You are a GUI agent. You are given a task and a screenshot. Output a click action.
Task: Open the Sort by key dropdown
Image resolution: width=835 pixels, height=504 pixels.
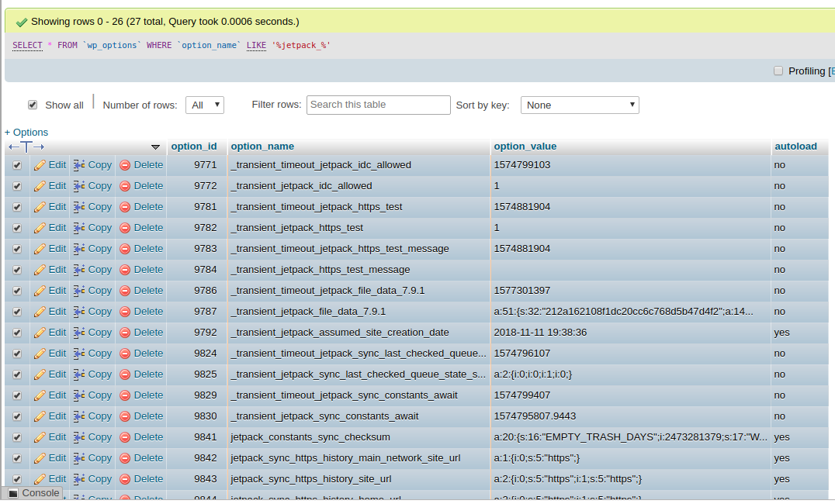tap(578, 105)
